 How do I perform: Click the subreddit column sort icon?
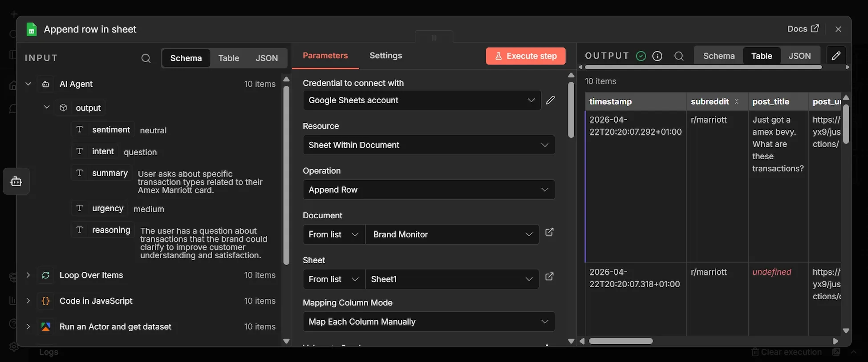[737, 102]
